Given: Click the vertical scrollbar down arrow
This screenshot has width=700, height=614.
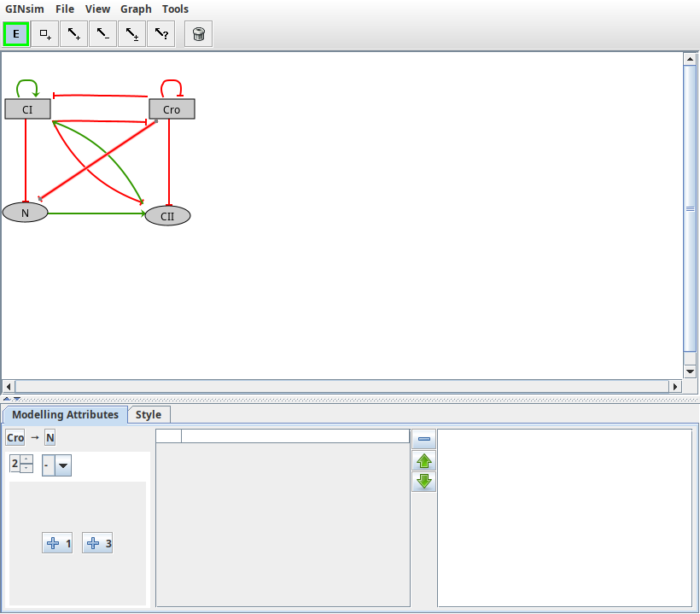Looking at the screenshot, I should pos(690,371).
